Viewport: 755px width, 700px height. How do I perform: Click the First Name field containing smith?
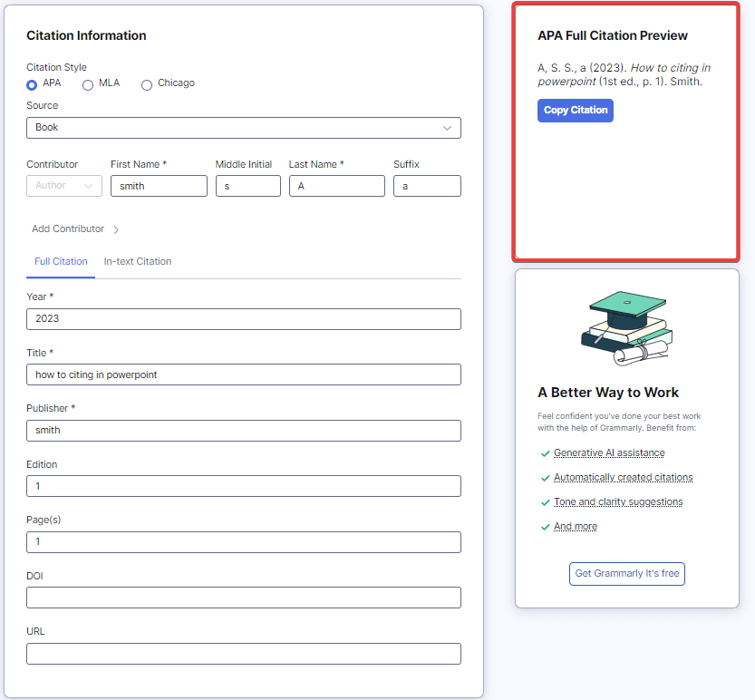point(159,186)
